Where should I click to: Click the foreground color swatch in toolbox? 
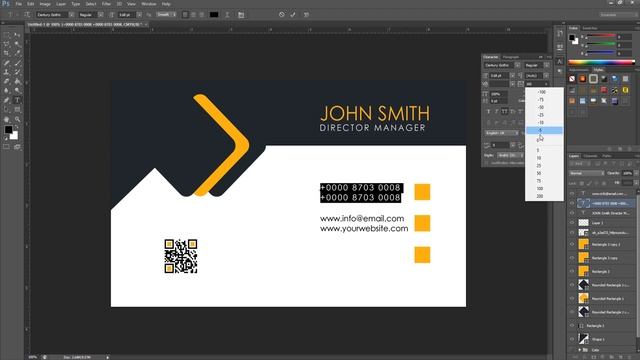(x=9, y=130)
